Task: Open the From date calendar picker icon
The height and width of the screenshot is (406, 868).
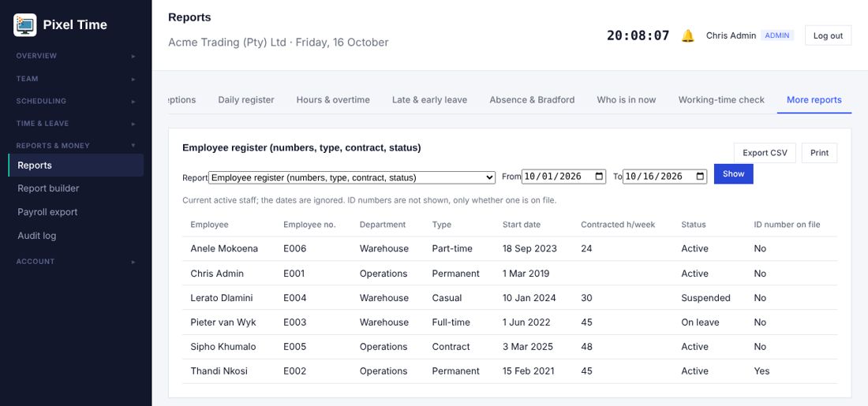Action: tap(599, 177)
